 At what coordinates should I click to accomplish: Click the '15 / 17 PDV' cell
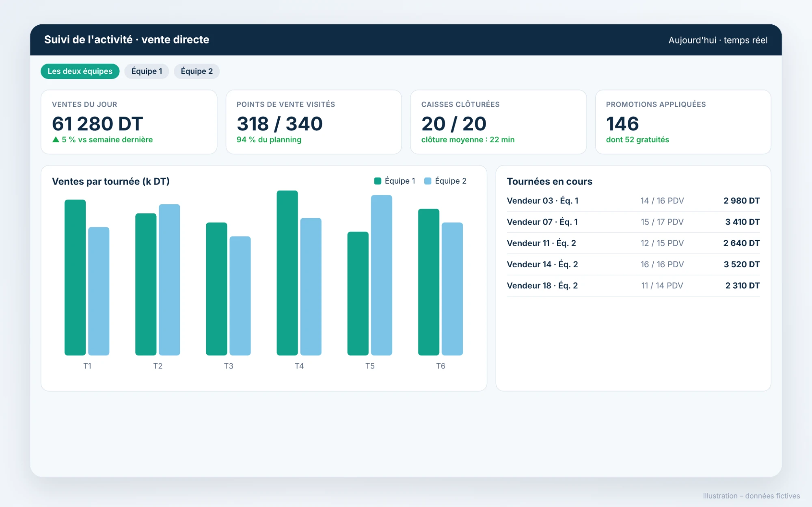(x=662, y=222)
